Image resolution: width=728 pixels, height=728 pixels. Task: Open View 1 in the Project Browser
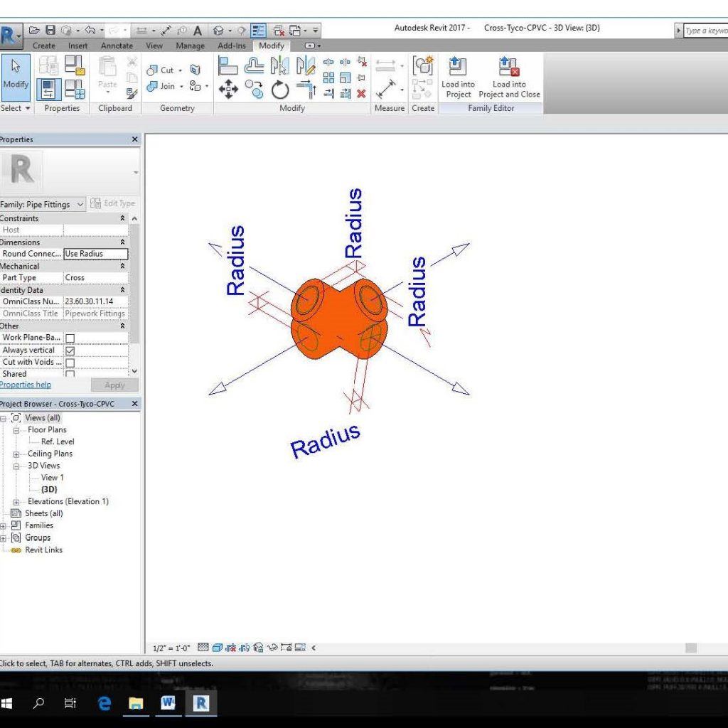tap(52, 477)
